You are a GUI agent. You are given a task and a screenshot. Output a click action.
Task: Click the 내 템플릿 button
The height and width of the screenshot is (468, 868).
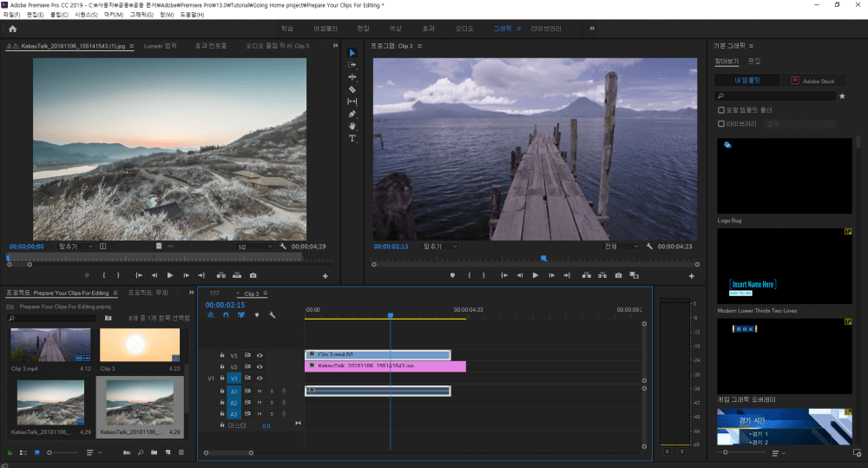[747, 81]
